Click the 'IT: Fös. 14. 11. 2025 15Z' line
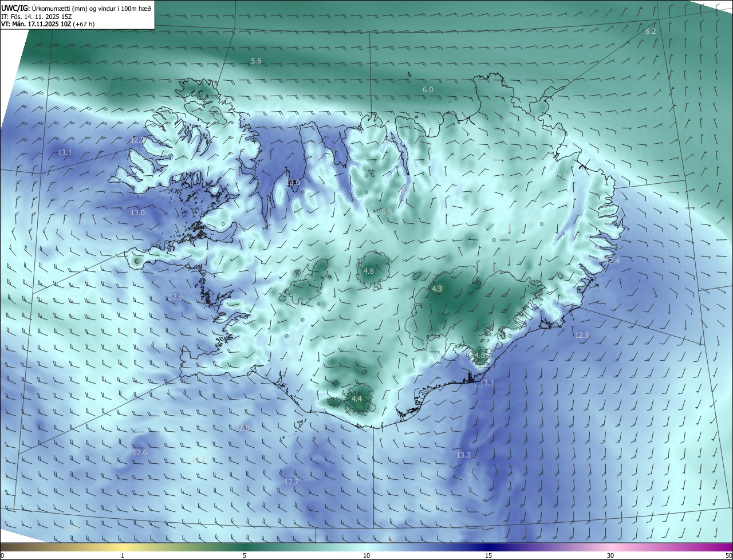Screen dimensions: 733x560 [x=36, y=17]
